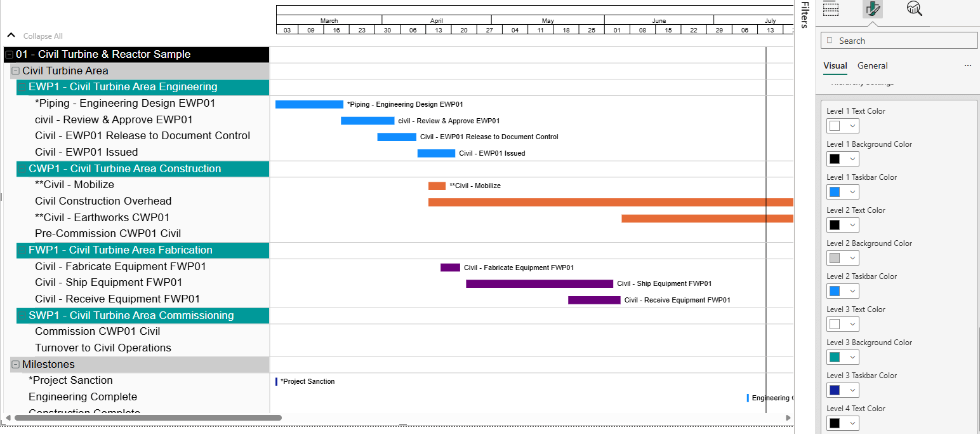This screenshot has width=980, height=434.
Task: Switch to the Visual tab
Action: (835, 65)
